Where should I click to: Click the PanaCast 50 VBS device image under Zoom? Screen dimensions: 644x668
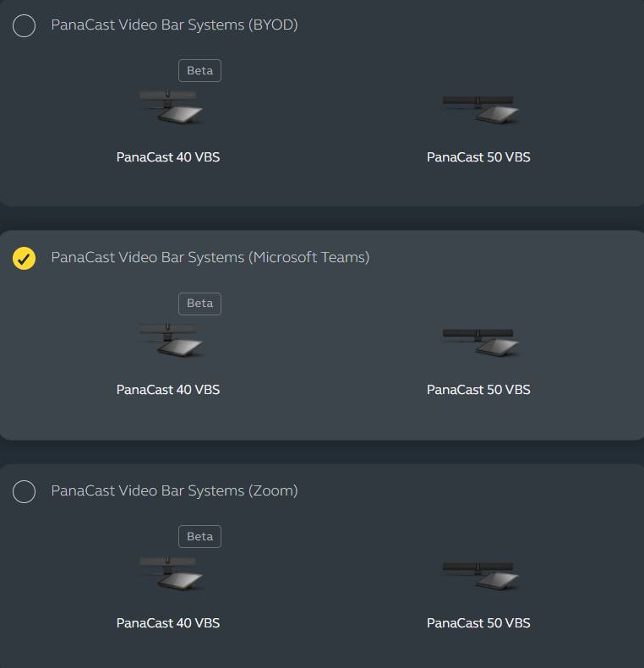(480, 576)
